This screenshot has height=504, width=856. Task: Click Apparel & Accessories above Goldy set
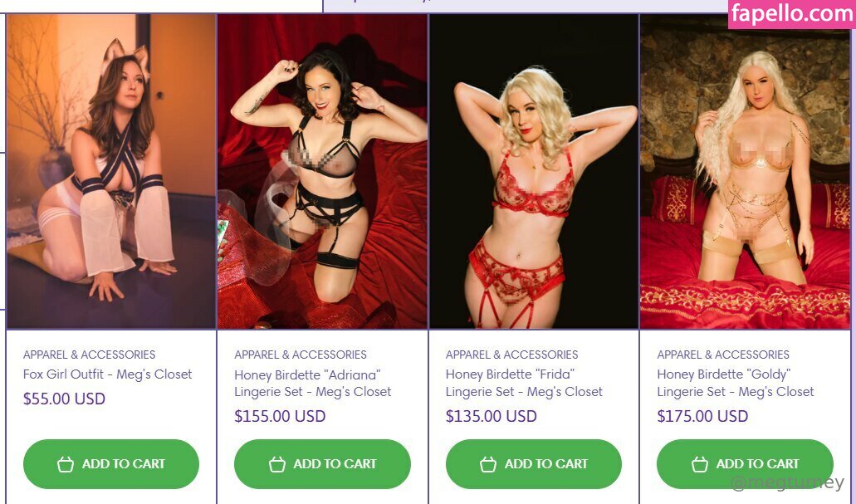(x=723, y=355)
